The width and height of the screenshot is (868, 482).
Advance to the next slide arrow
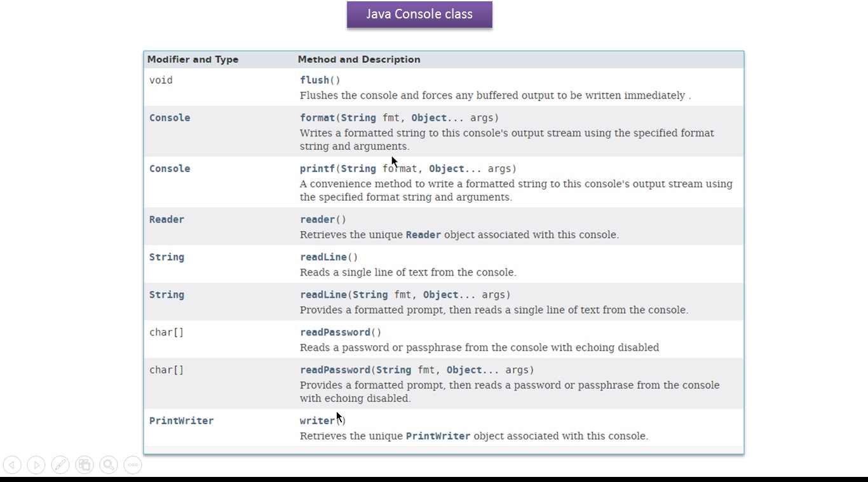pos(36,465)
